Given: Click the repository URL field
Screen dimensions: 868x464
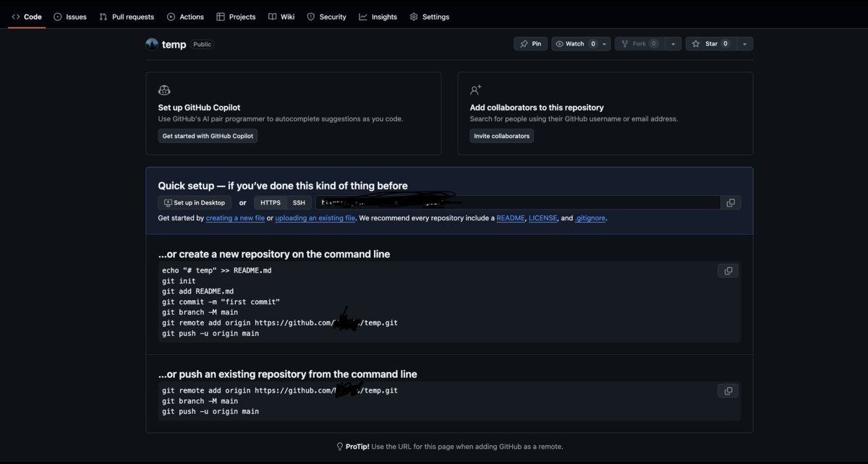Looking at the screenshot, I should tap(518, 203).
